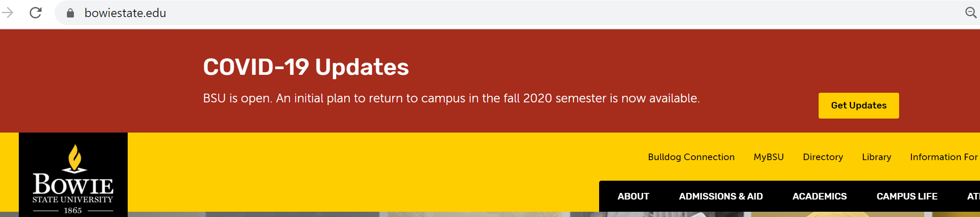This screenshot has height=217, width=980.
Task: Click the BSU is open announcement text
Action: (451, 98)
